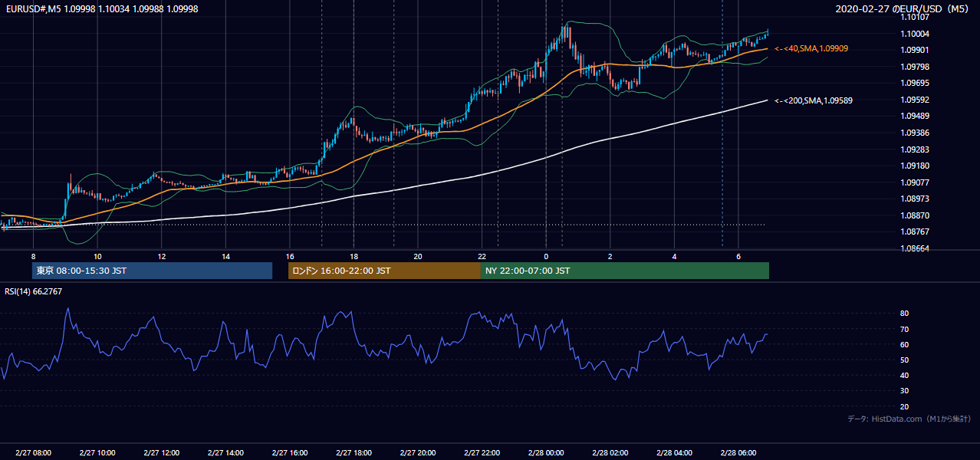Click the 2/28 02:00 time label
980x460 pixels.
pyautogui.click(x=610, y=452)
